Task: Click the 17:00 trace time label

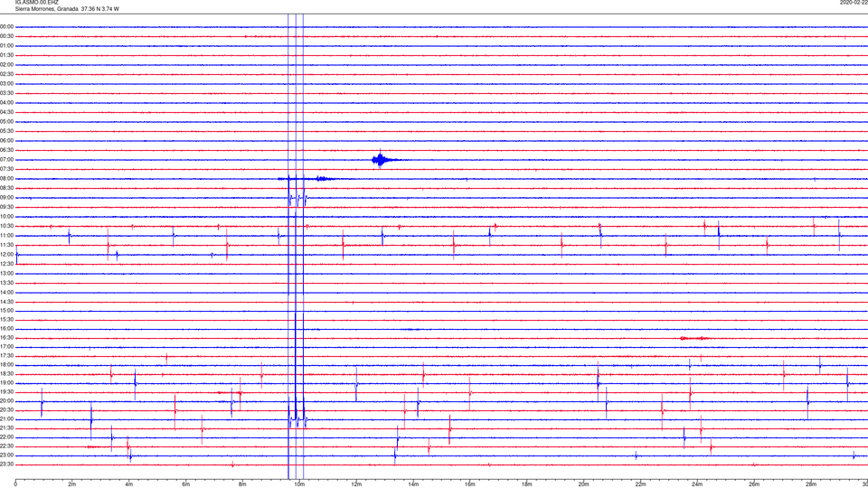Action: click(x=6, y=347)
